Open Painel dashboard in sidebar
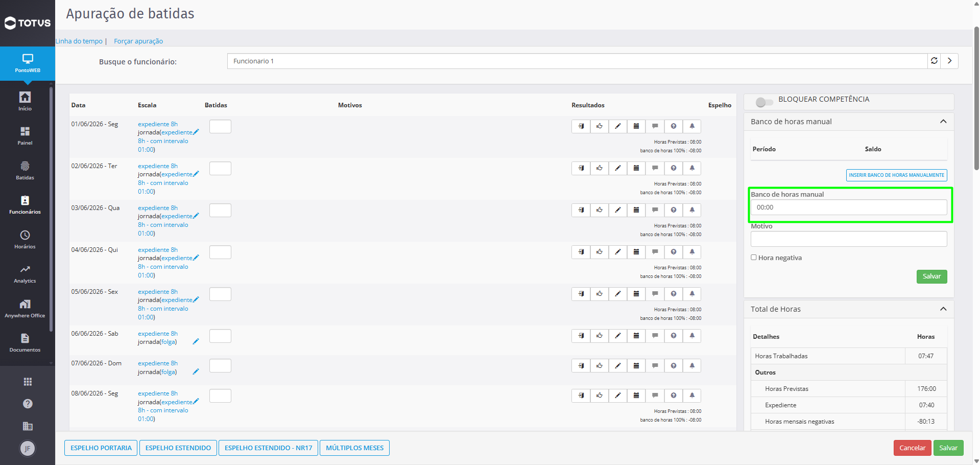This screenshot has width=980, height=465. pyautogui.click(x=25, y=135)
